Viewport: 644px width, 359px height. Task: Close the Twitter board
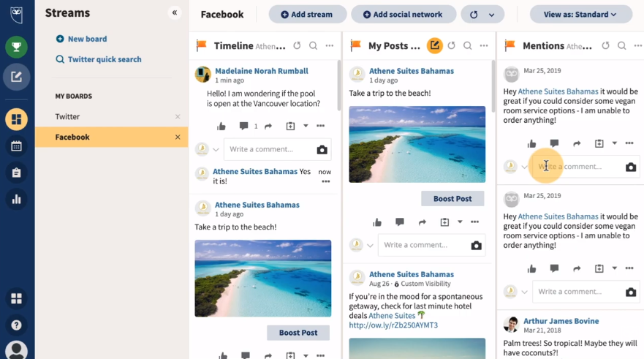[178, 117]
